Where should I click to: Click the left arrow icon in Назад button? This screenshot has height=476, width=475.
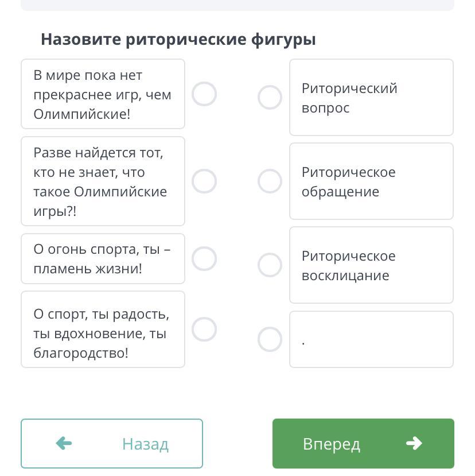pyautogui.click(x=64, y=443)
